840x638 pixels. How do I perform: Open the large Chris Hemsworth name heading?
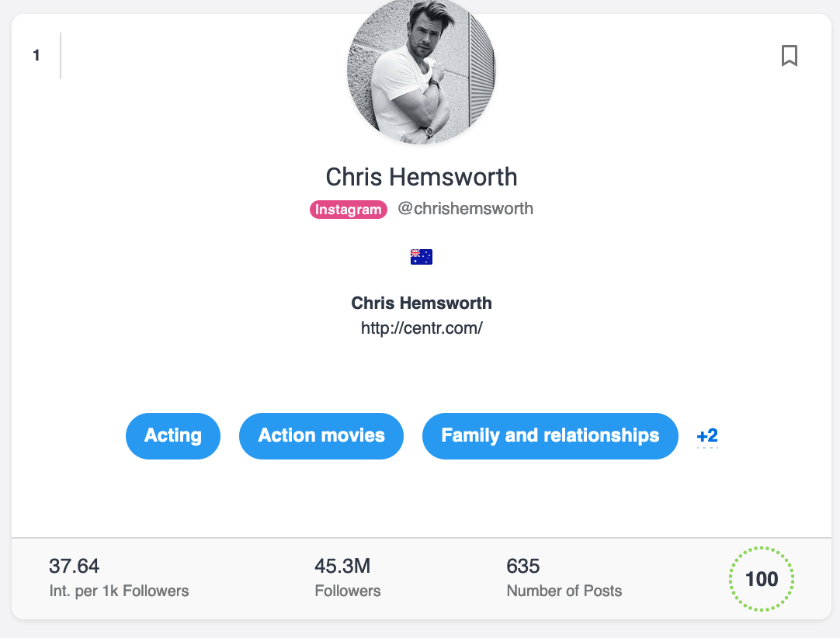pos(421,177)
